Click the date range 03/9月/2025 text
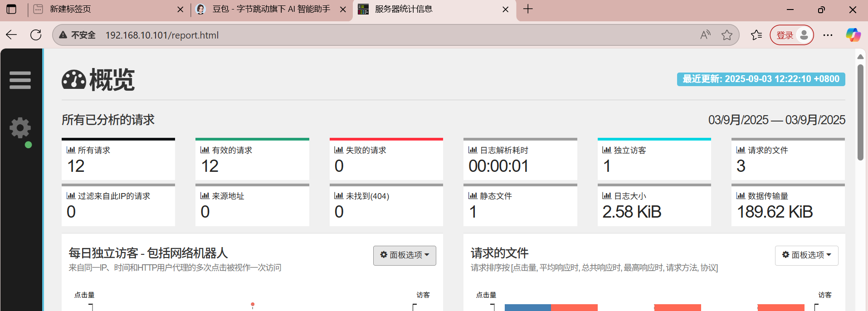This screenshot has height=311, width=868. click(777, 120)
